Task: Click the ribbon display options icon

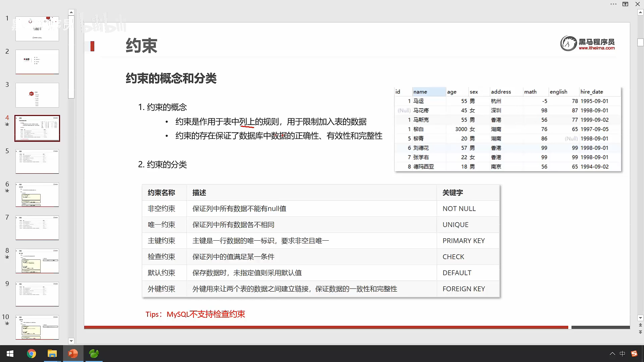Action: click(625, 4)
